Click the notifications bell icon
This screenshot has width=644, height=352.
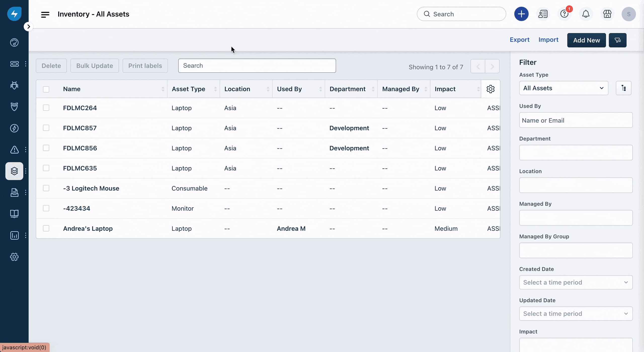tap(586, 14)
